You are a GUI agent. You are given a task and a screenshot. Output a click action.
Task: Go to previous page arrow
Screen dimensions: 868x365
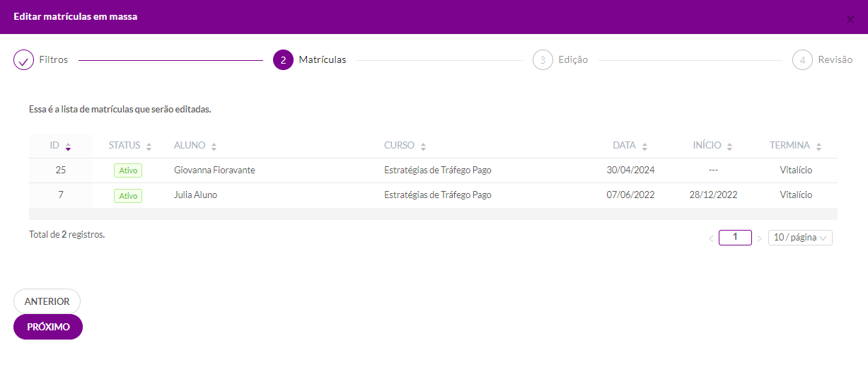(x=711, y=238)
